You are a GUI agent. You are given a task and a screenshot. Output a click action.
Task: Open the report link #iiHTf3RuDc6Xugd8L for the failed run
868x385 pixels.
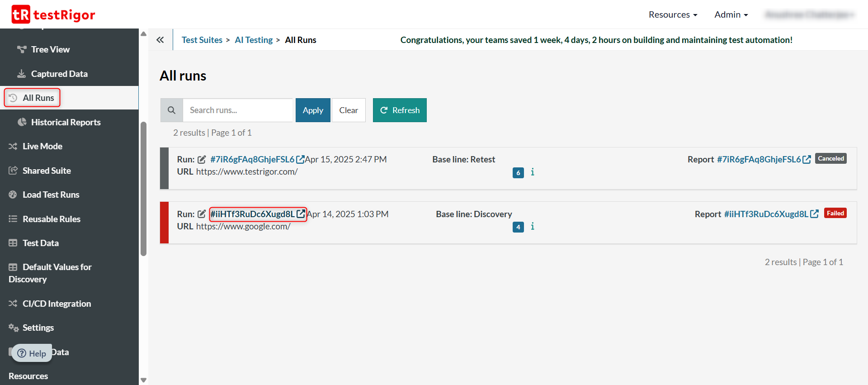(x=766, y=214)
